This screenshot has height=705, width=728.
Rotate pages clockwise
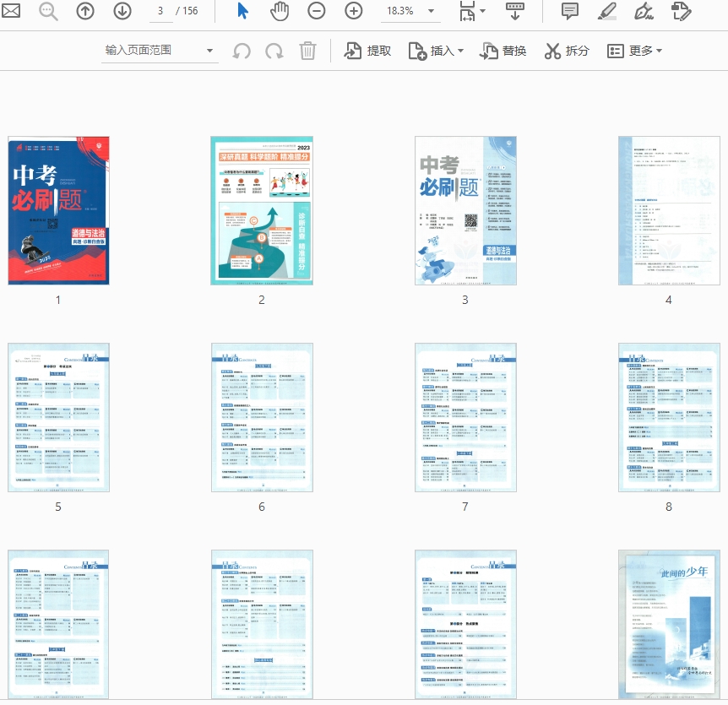pos(274,51)
